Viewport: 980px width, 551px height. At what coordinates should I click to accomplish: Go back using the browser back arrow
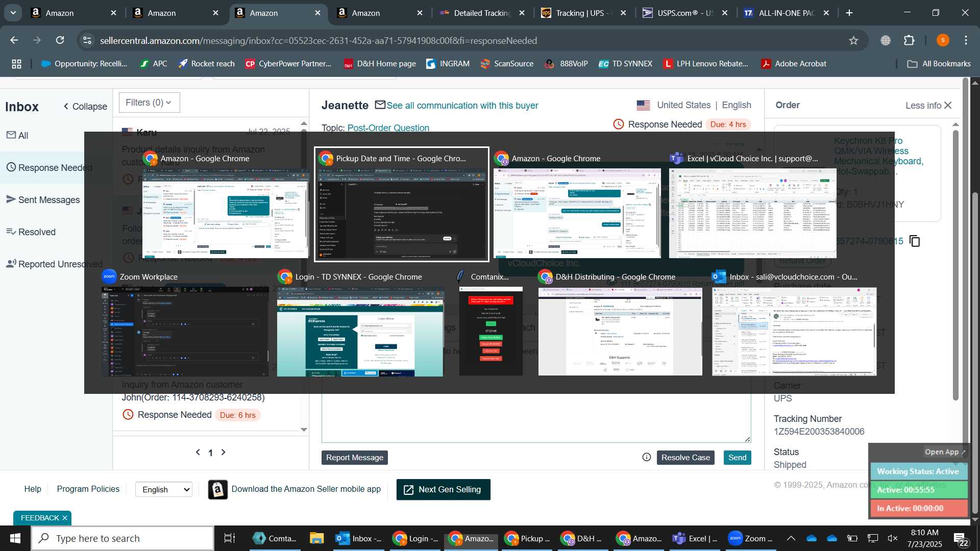pyautogui.click(x=14, y=40)
